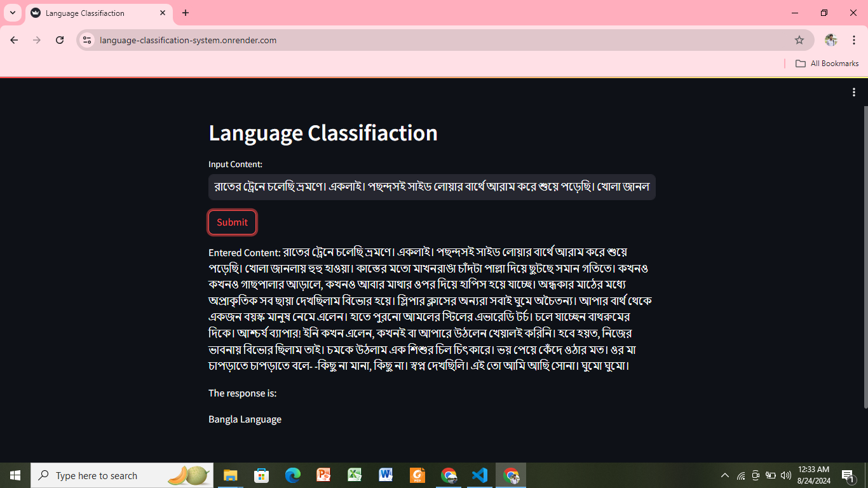Open Chrome's three-dot browser menu
This screenshot has width=868, height=488.
854,39
